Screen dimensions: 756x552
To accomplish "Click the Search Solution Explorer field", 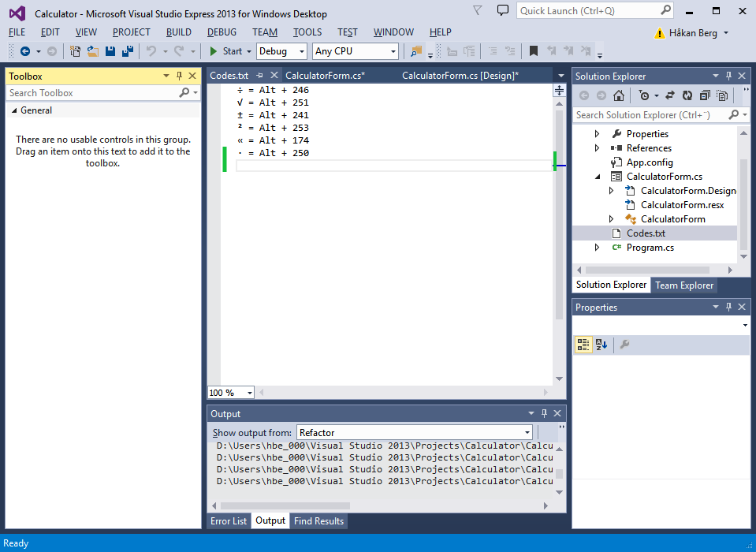I will click(x=650, y=115).
